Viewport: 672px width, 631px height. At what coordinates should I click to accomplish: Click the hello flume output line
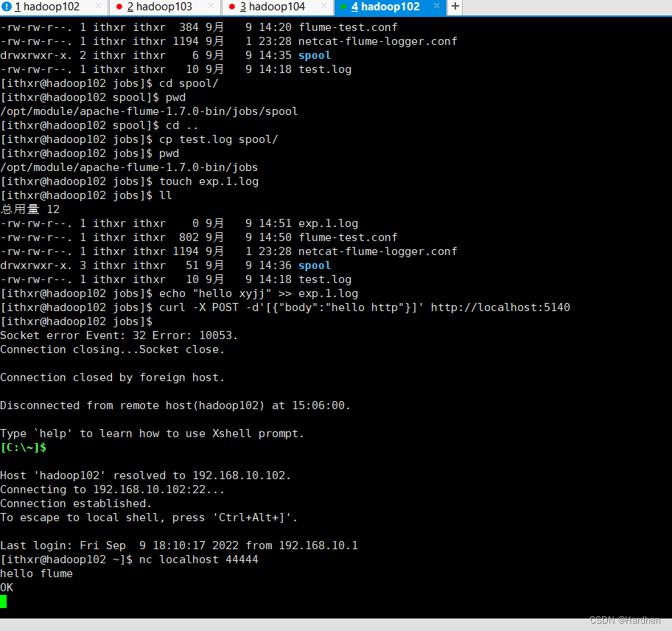point(36,573)
